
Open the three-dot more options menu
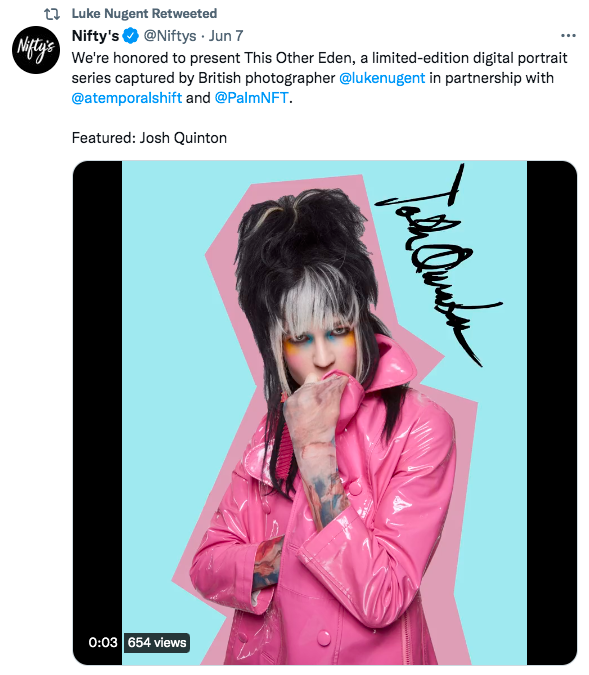pos(568,36)
